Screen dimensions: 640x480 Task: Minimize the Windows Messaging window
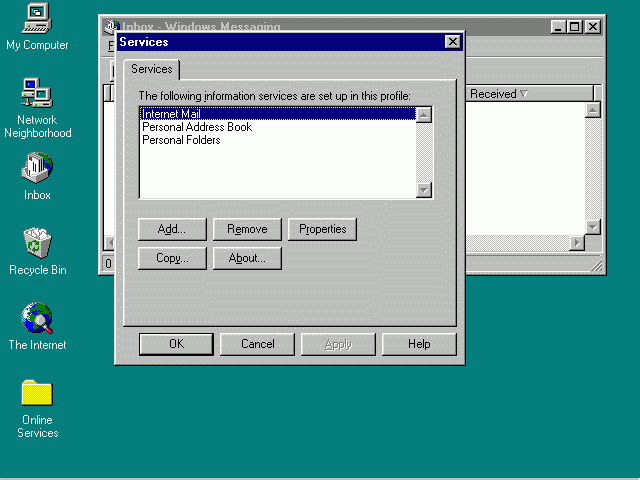pos(558,27)
